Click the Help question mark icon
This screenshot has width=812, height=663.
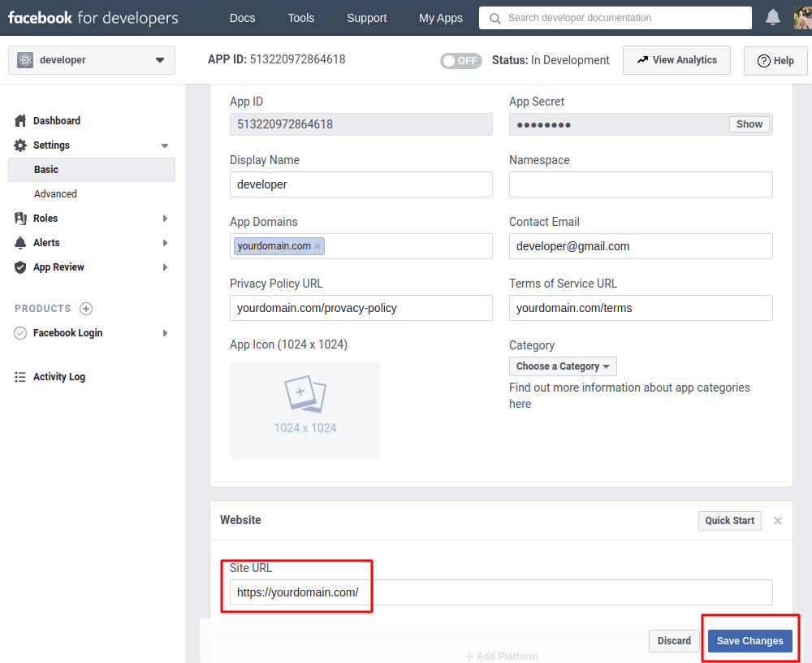point(764,61)
